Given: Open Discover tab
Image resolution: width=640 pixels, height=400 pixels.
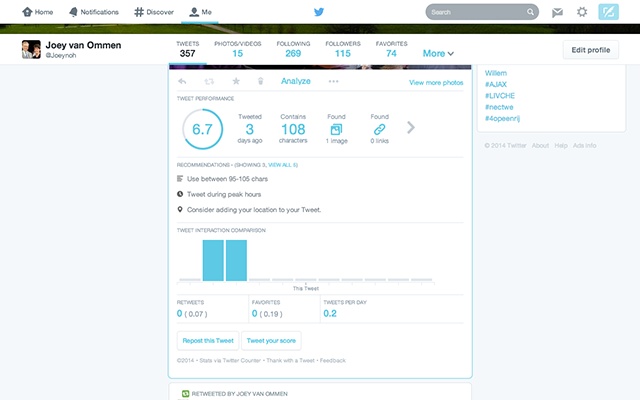Looking at the screenshot, I should pos(154,12).
